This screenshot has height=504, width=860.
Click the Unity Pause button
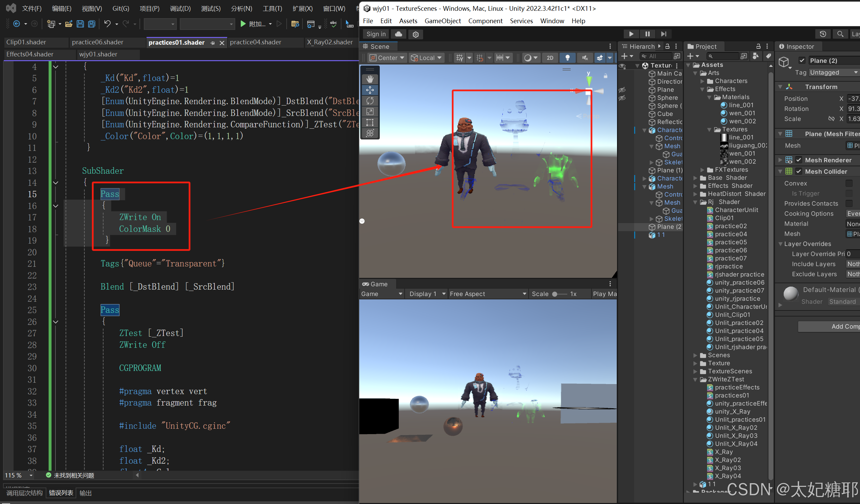pyautogui.click(x=647, y=34)
